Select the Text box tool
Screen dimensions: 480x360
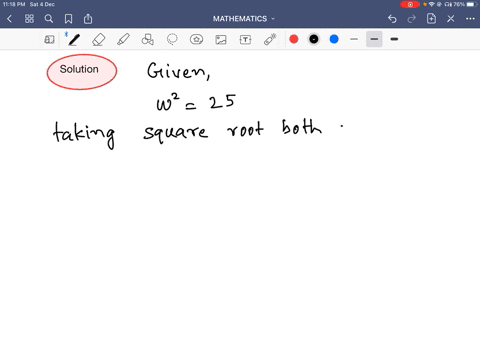(x=245, y=40)
